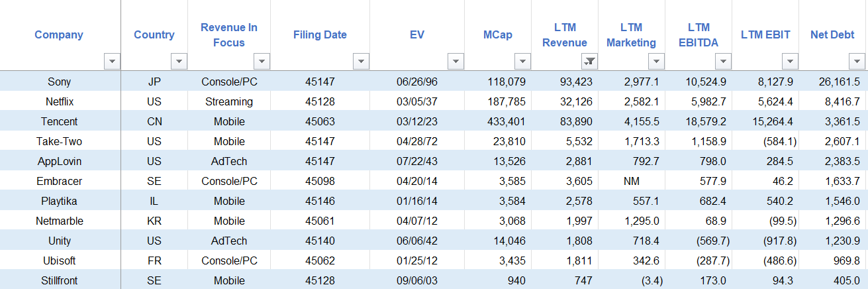Select the EV header cell
This screenshot has width=868, height=289.
point(417,34)
